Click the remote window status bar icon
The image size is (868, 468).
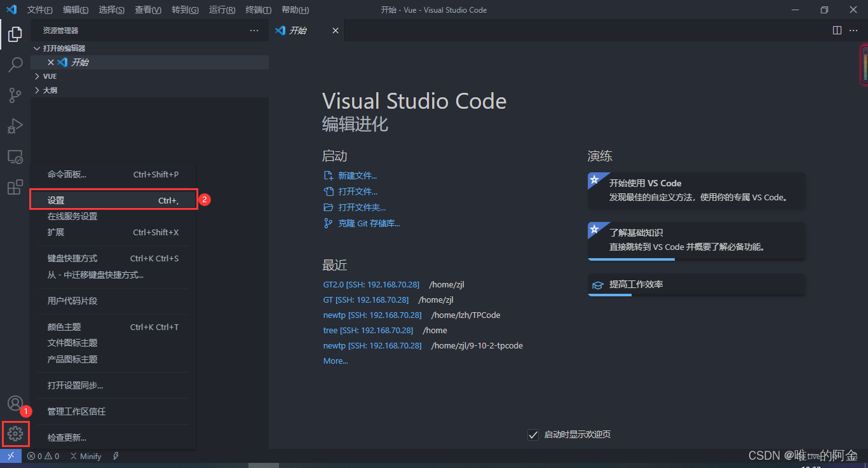(11, 456)
